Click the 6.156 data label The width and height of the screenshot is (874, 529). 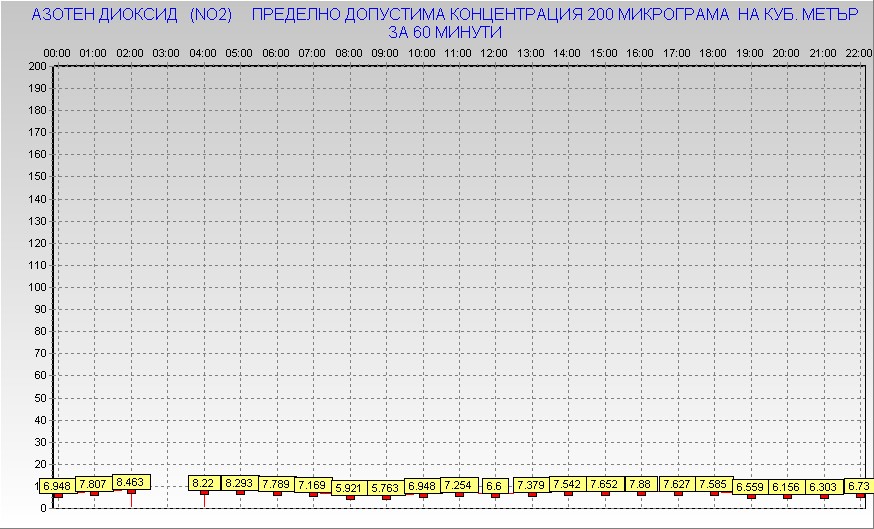click(x=786, y=487)
